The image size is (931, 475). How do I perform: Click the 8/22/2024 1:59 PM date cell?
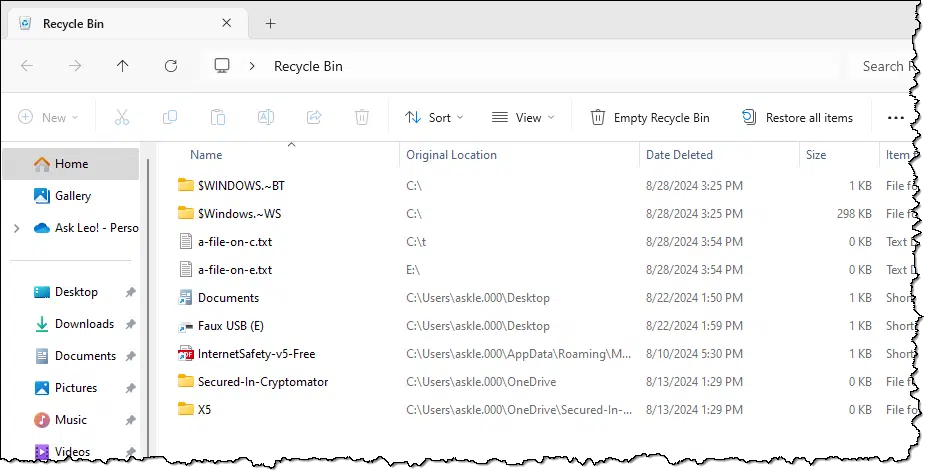tap(694, 326)
